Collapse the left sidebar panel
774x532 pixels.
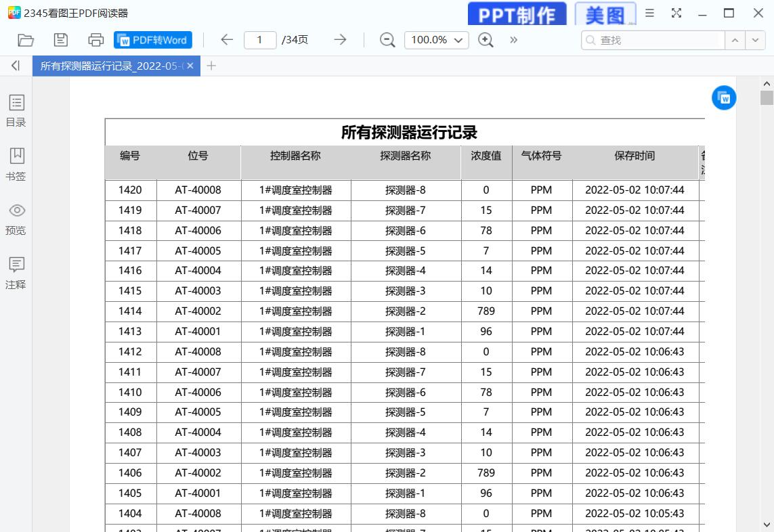[x=16, y=66]
